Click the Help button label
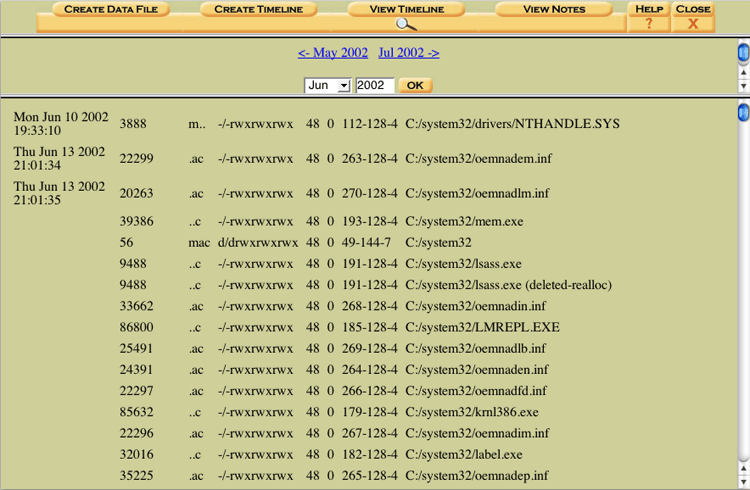 click(x=649, y=9)
